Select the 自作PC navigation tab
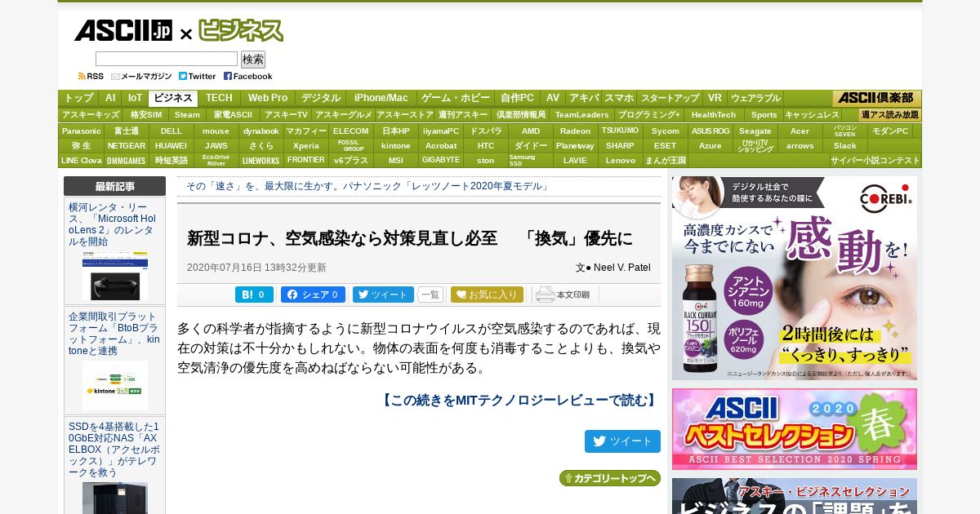Image resolution: width=980 pixels, height=514 pixels. tap(517, 98)
